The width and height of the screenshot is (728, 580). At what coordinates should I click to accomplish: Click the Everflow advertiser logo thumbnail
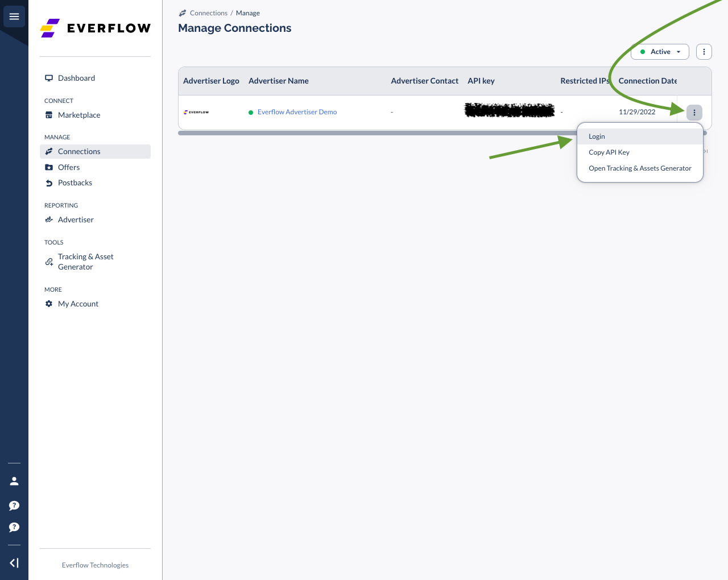click(x=196, y=112)
